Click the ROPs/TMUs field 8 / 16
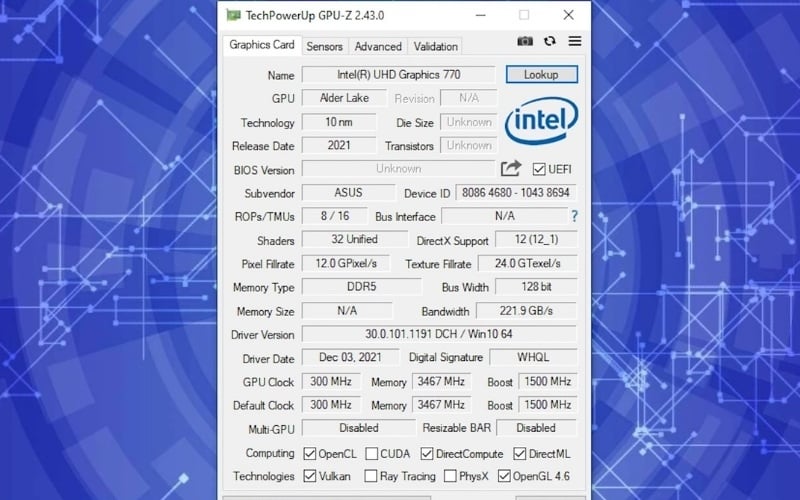The height and width of the screenshot is (500, 800). (335, 216)
